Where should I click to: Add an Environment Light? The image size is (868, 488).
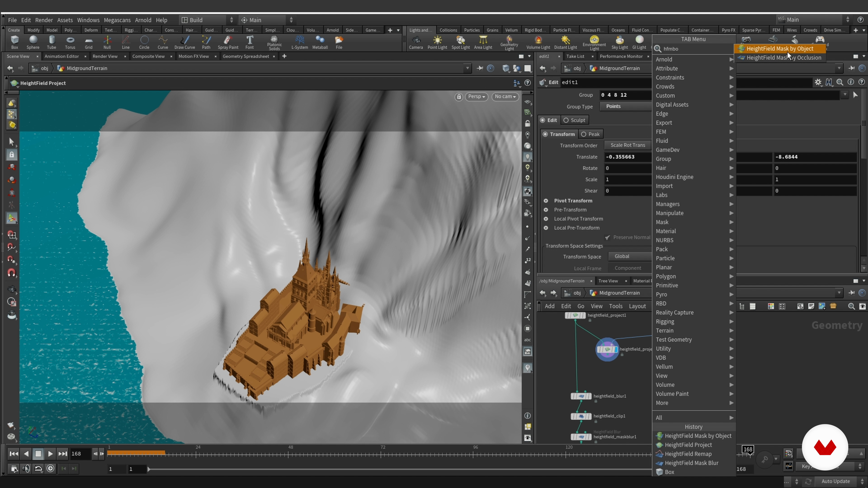[594, 43]
